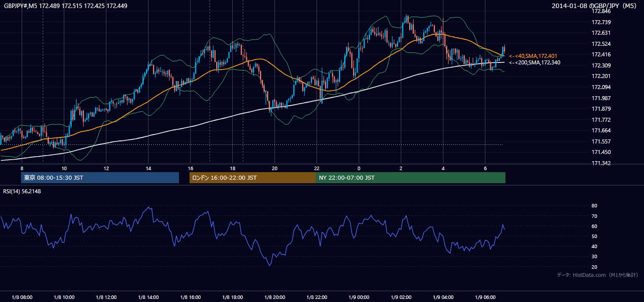
Task: Click the 1/9 04:00 bottom time label
Action: pos(443,297)
